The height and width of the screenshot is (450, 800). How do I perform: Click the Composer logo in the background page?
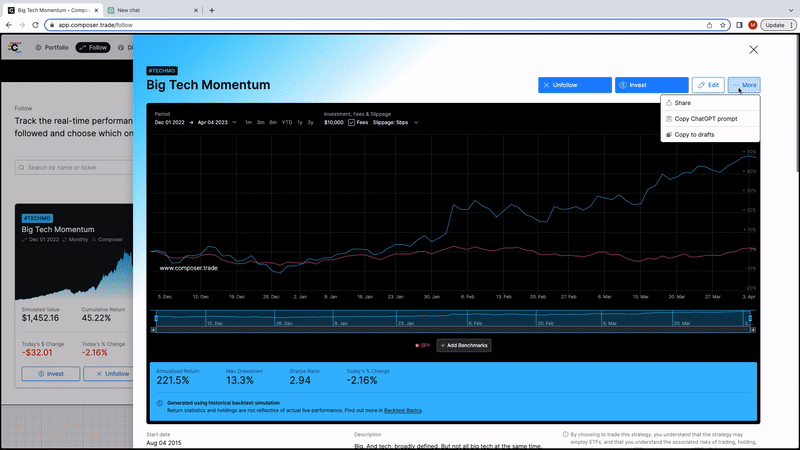pyautogui.click(x=15, y=47)
